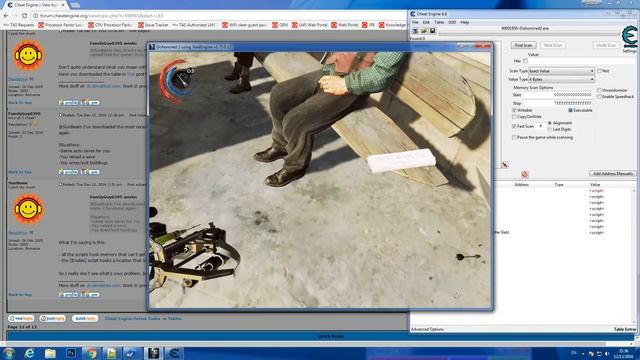Click Chrome's back arrow
The image size is (640, 360).
(x=6, y=16)
